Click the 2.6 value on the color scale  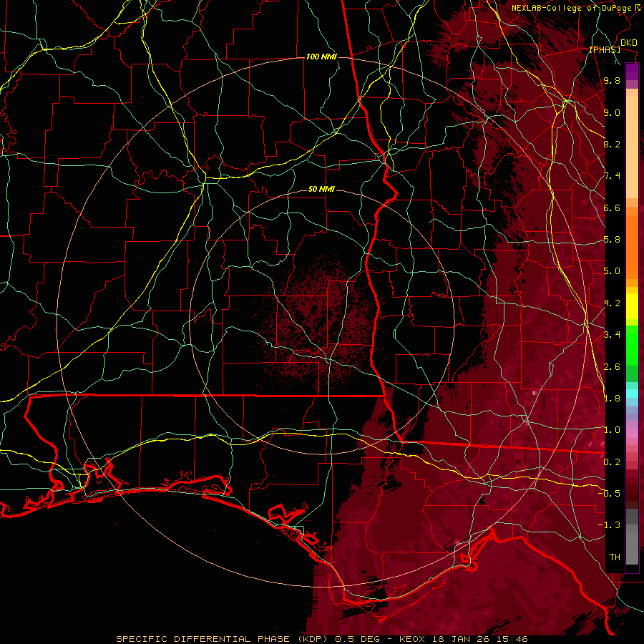612,366
